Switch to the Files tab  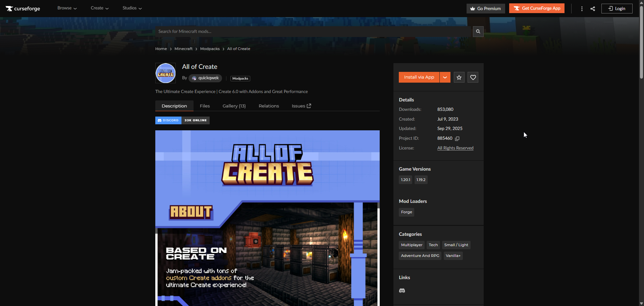click(x=205, y=106)
